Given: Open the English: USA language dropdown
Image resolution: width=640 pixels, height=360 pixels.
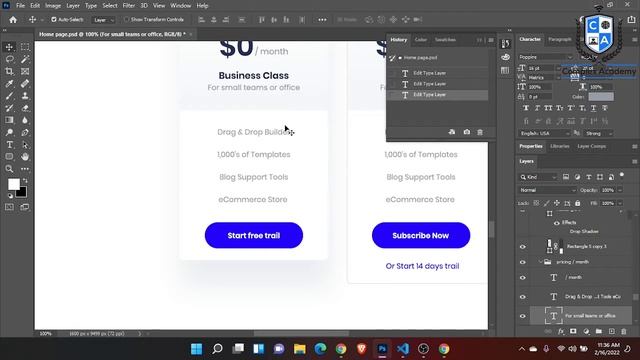Looking at the screenshot, I should pyautogui.click(x=544, y=133).
